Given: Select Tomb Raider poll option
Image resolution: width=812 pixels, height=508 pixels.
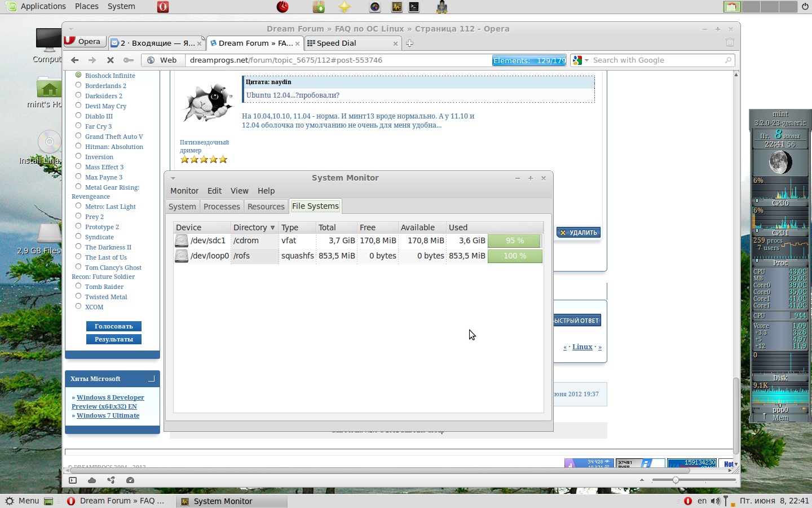Looking at the screenshot, I should (x=78, y=286).
